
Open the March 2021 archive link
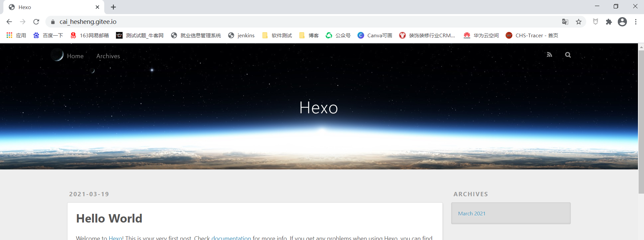pyautogui.click(x=472, y=214)
